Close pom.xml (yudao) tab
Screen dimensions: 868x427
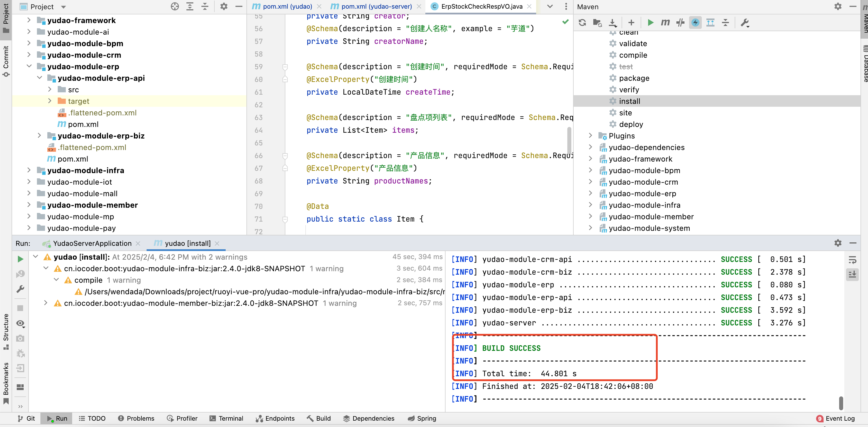point(319,6)
